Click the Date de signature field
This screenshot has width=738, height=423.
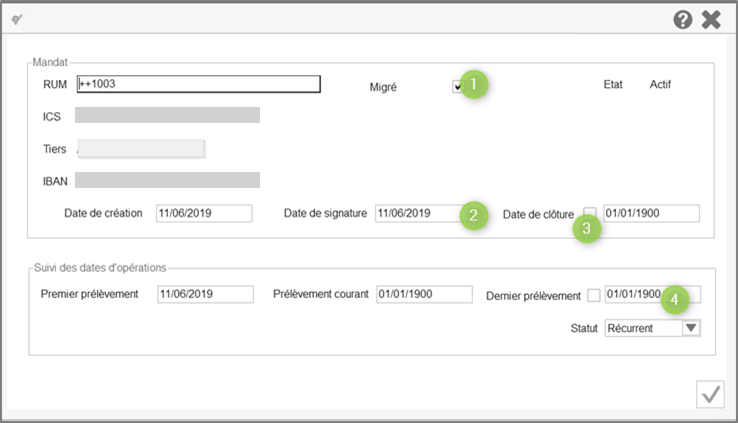coord(415,213)
